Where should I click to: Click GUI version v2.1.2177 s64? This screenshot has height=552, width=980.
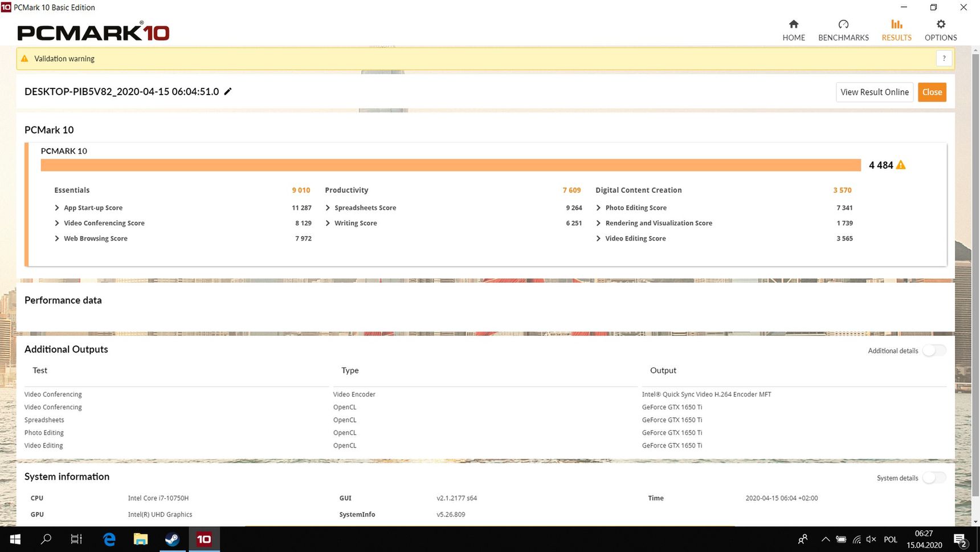(457, 498)
